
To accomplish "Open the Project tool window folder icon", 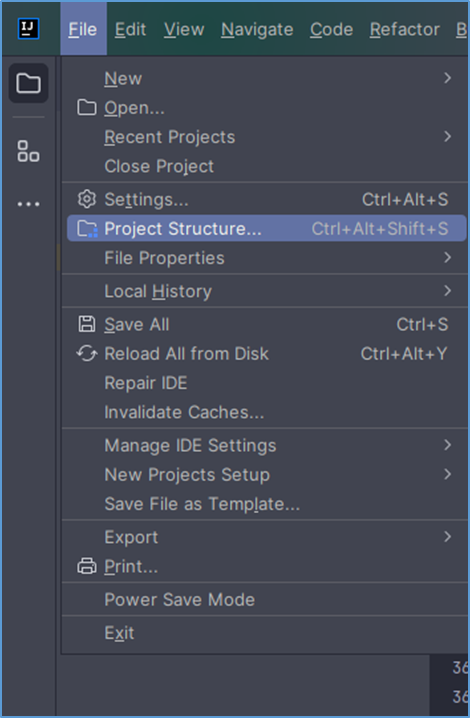I will 28,83.
